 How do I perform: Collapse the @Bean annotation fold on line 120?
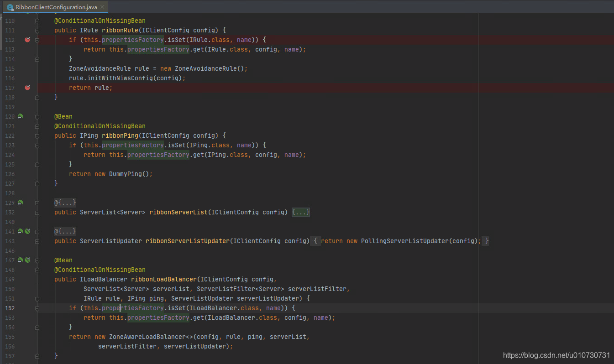point(37,116)
